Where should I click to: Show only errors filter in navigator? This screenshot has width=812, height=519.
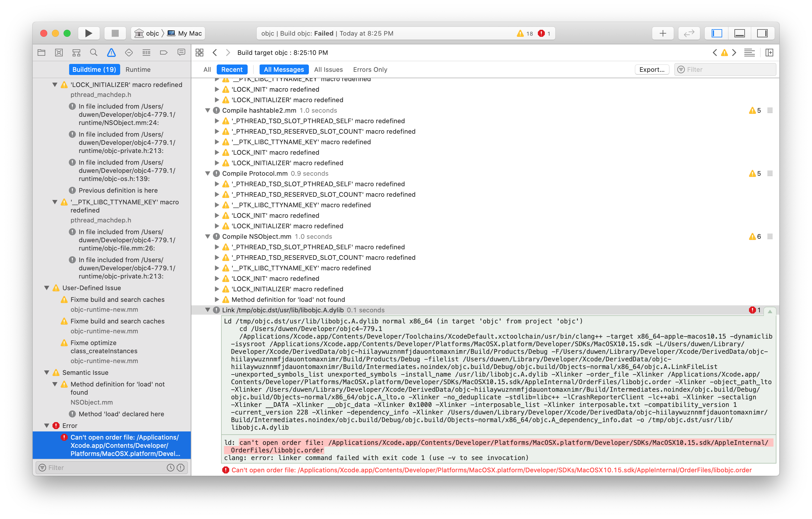pyautogui.click(x=181, y=467)
